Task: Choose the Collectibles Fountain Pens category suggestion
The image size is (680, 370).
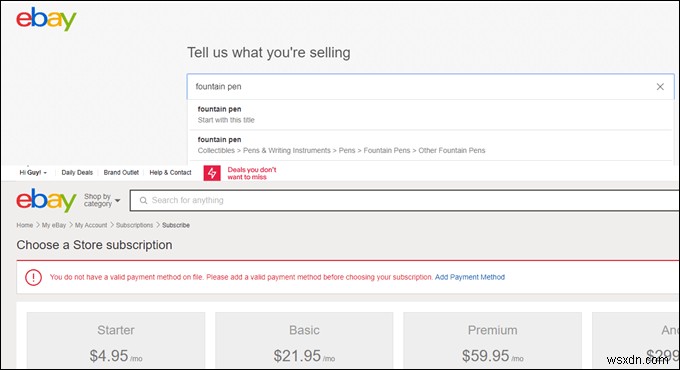Action: tap(430, 145)
